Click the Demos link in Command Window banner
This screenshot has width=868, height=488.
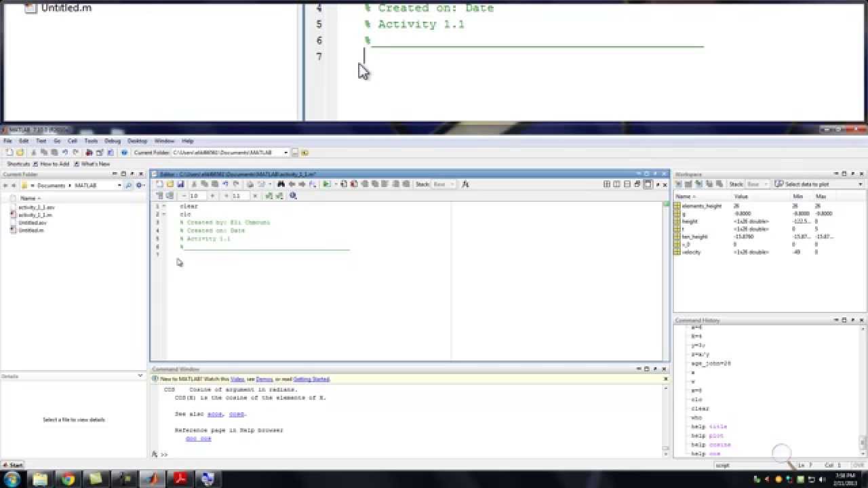click(x=263, y=380)
